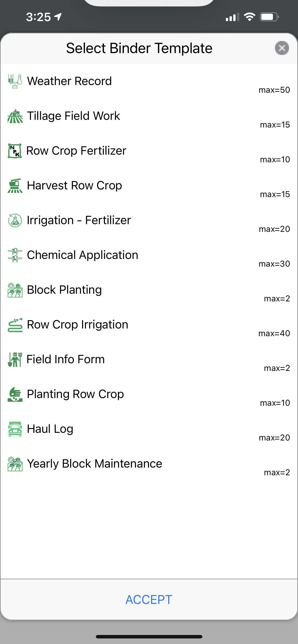Choose the Chemical Application template label
Image resolution: width=298 pixels, height=644 pixels.
[x=83, y=255]
